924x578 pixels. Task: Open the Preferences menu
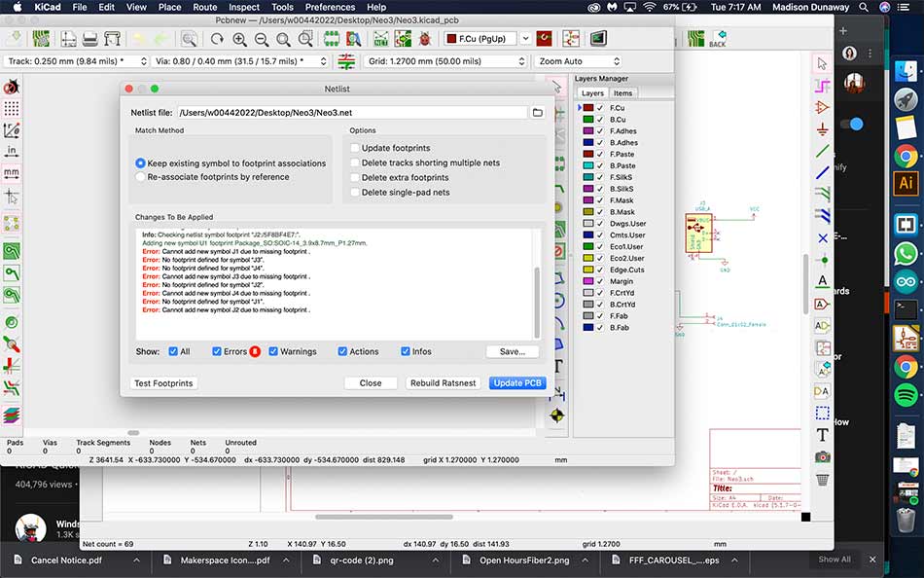[330, 7]
